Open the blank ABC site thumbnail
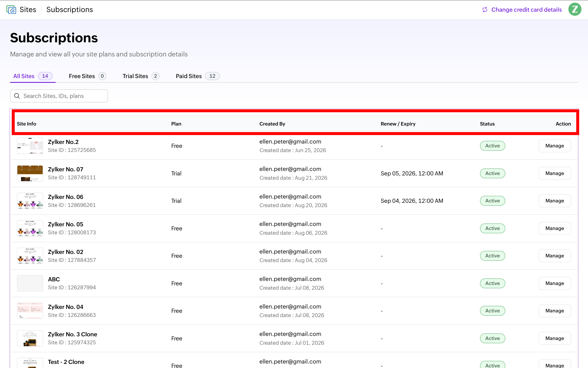The image size is (588, 368). tap(30, 283)
